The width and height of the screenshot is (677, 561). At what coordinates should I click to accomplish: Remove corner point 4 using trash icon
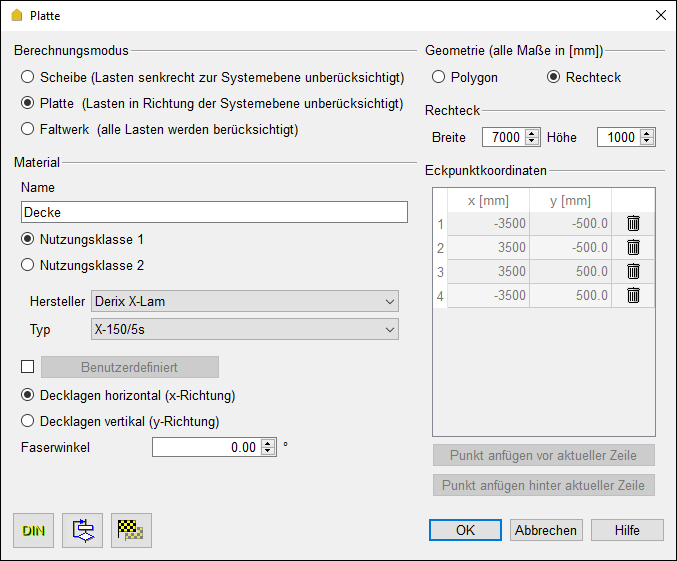point(633,295)
